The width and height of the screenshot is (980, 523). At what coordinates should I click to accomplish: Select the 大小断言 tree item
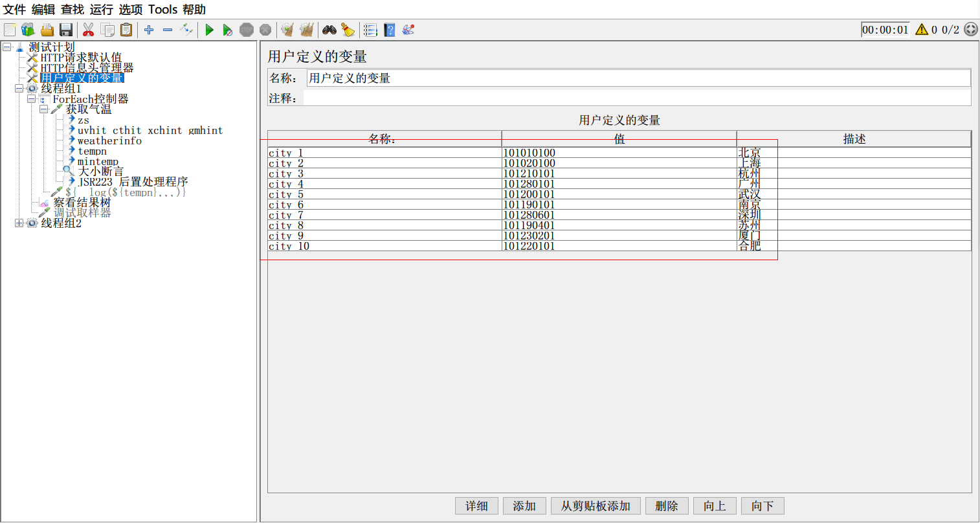click(100, 172)
